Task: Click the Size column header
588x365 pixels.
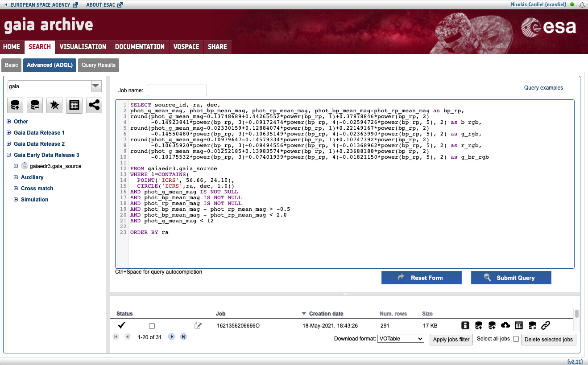Action: (427, 314)
